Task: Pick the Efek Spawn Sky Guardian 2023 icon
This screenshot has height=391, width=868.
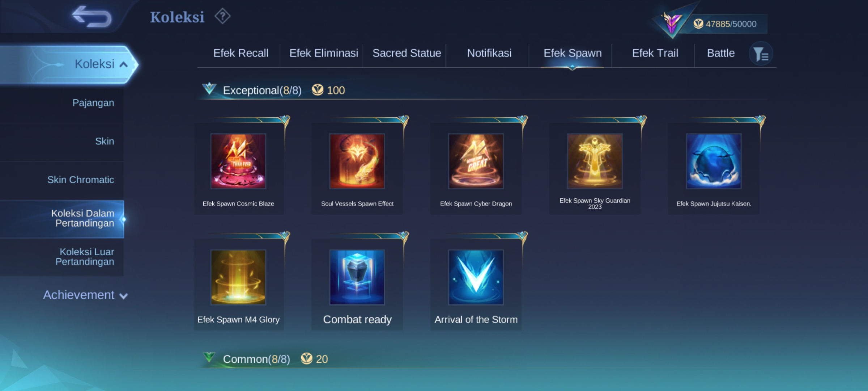Action: [x=595, y=161]
